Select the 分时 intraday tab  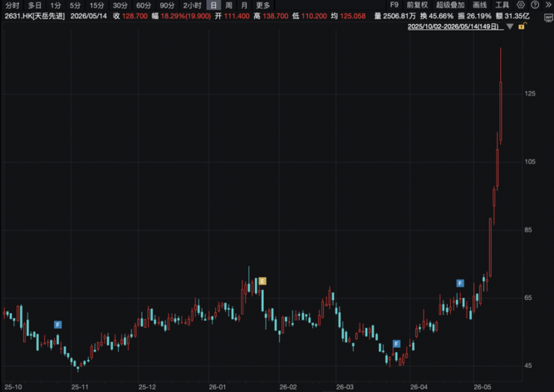point(12,5)
